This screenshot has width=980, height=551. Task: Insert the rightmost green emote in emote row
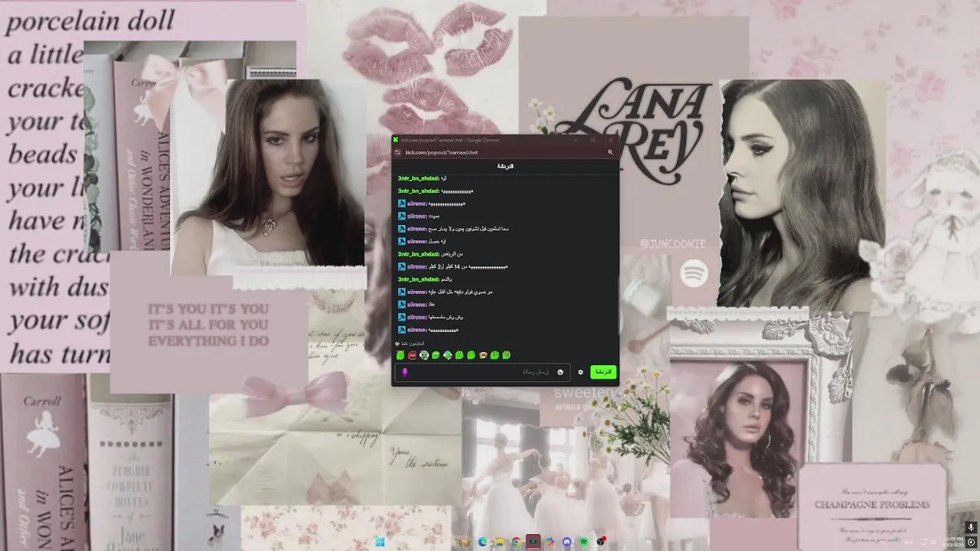click(x=507, y=355)
